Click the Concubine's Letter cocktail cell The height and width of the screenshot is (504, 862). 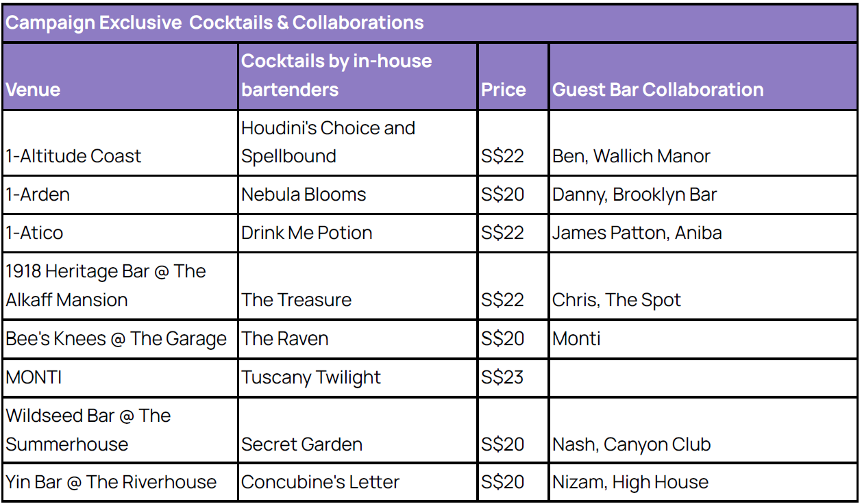pyautogui.click(x=358, y=482)
